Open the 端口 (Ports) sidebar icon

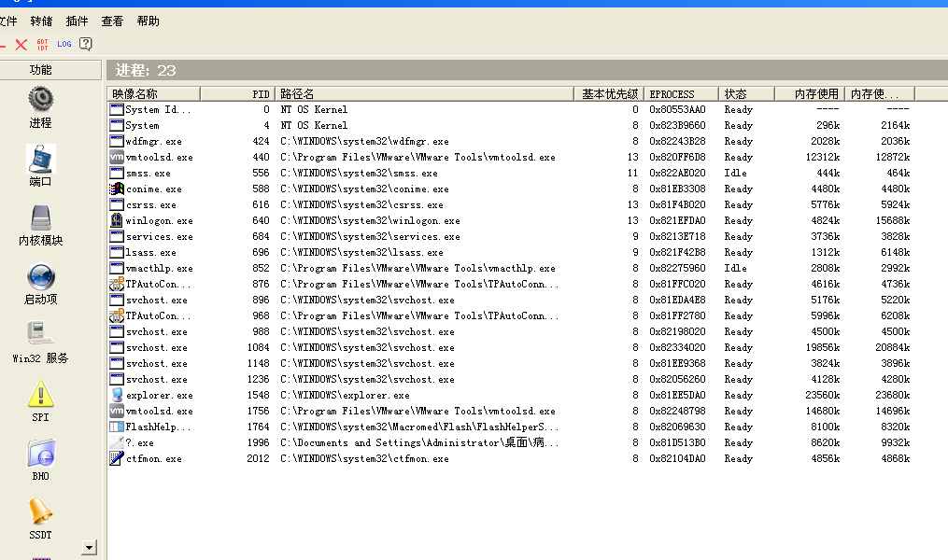(40, 159)
